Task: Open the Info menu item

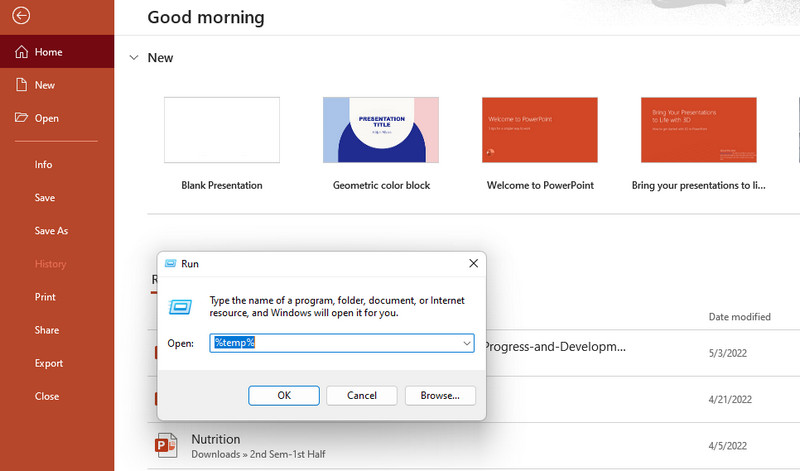Action: coord(43,164)
